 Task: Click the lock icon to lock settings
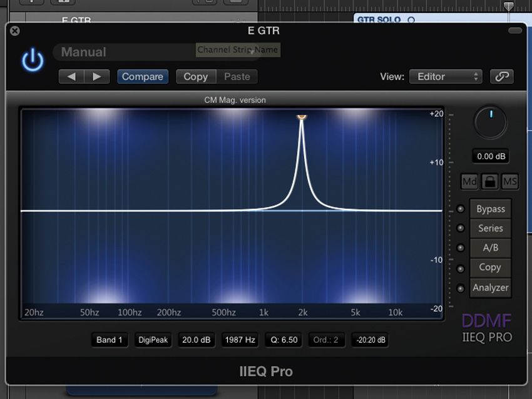click(490, 181)
